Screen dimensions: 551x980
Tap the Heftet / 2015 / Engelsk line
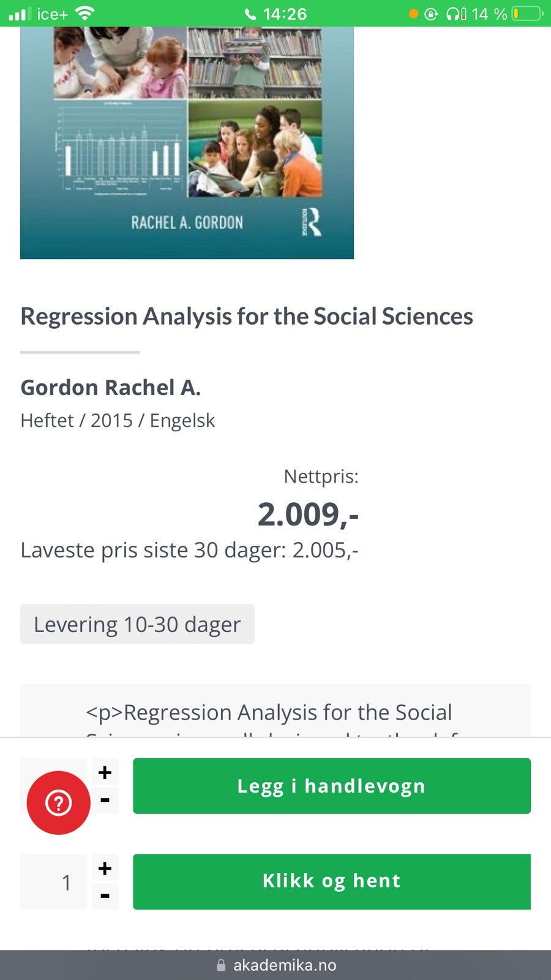pyautogui.click(x=118, y=421)
